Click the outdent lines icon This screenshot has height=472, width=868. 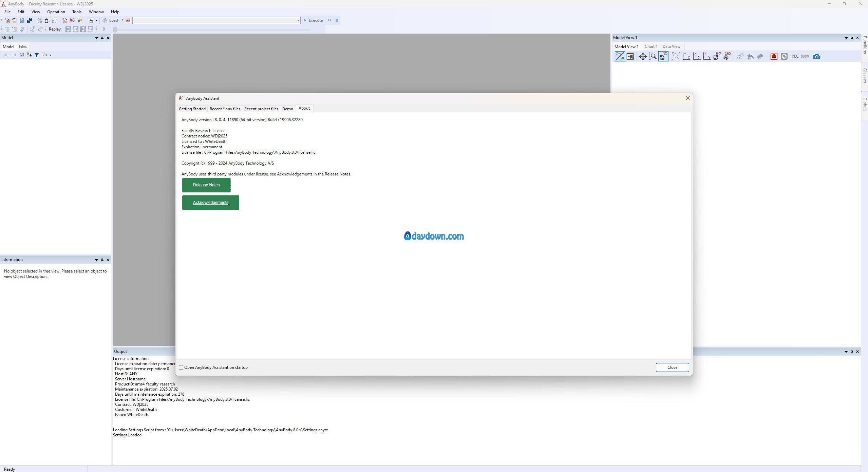pos(15,29)
